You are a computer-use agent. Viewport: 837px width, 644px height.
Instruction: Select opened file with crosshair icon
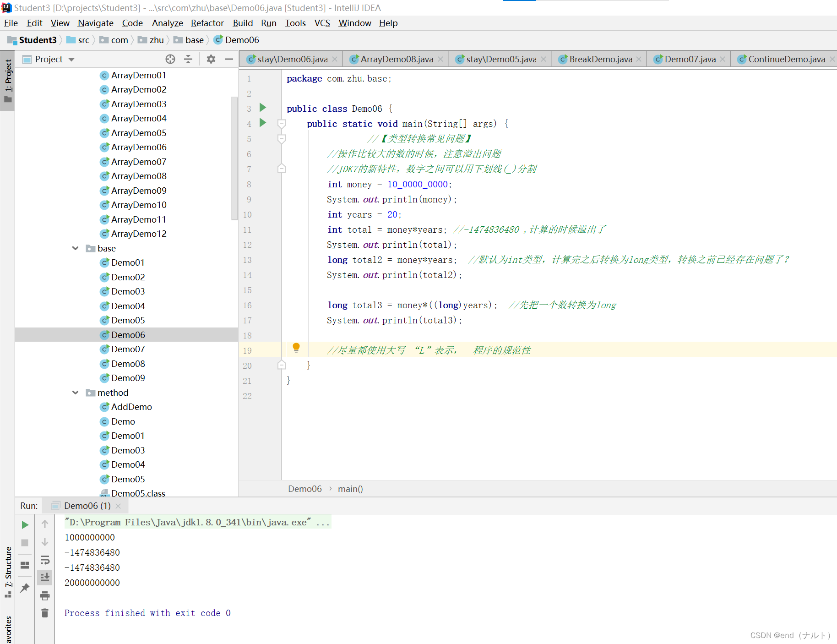click(170, 59)
